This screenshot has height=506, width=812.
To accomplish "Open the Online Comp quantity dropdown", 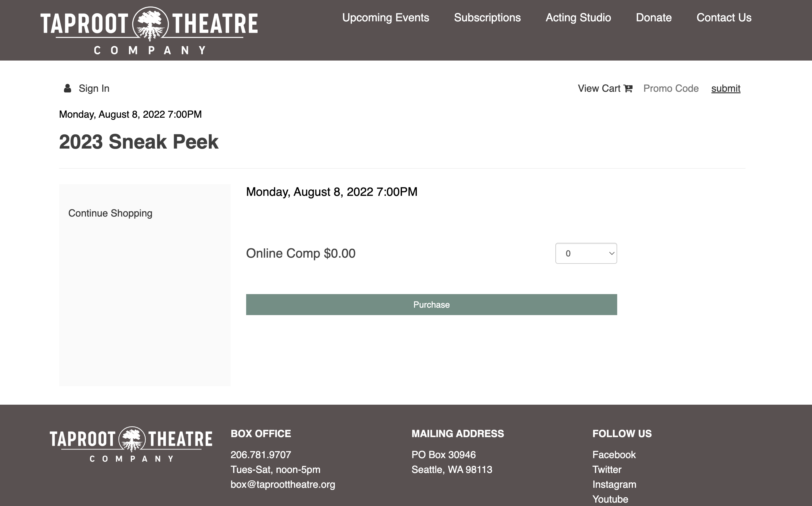I will click(x=586, y=253).
